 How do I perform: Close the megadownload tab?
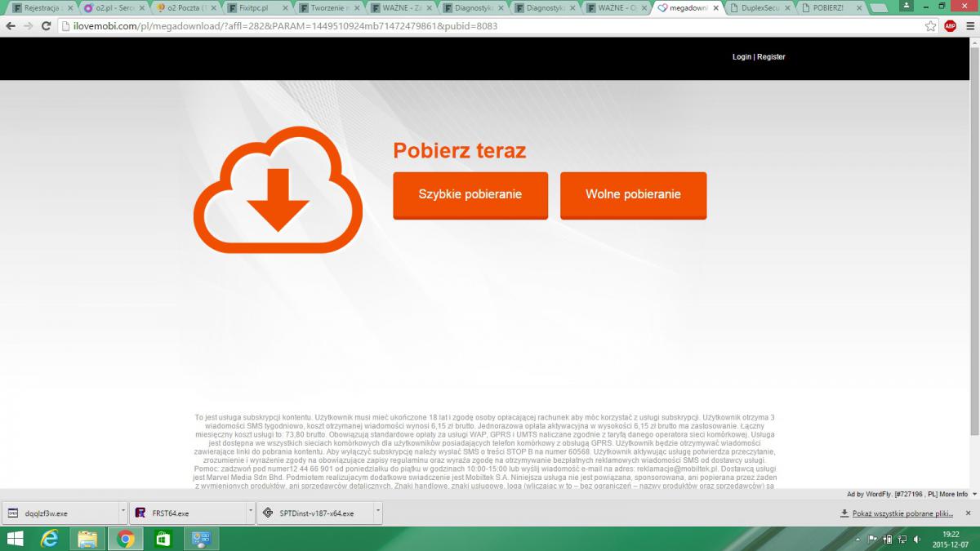[x=716, y=8]
